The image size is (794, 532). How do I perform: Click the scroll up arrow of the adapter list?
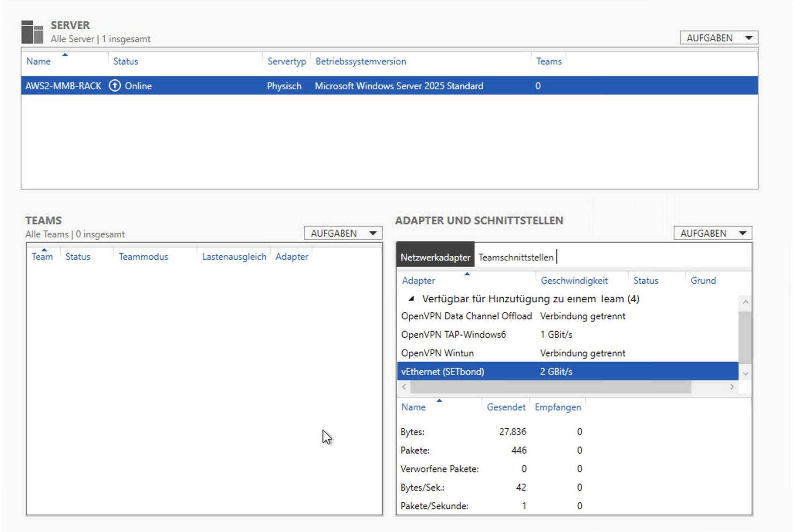coord(745,302)
